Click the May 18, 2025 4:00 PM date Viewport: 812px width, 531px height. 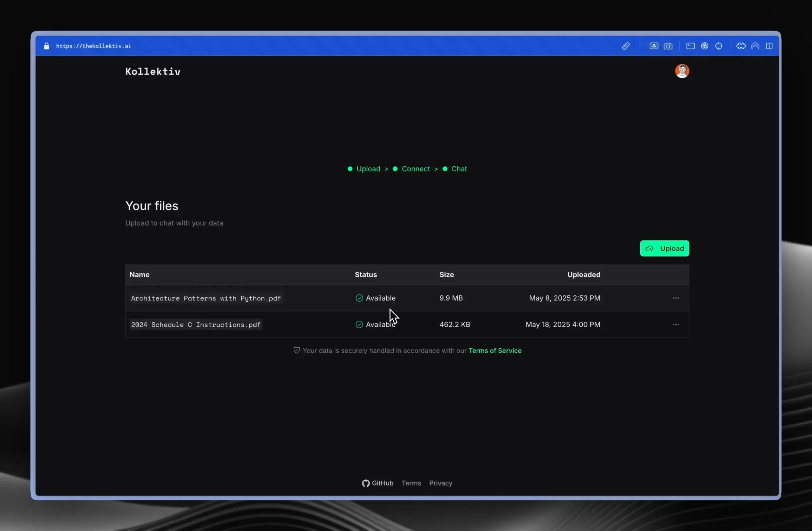pos(563,324)
